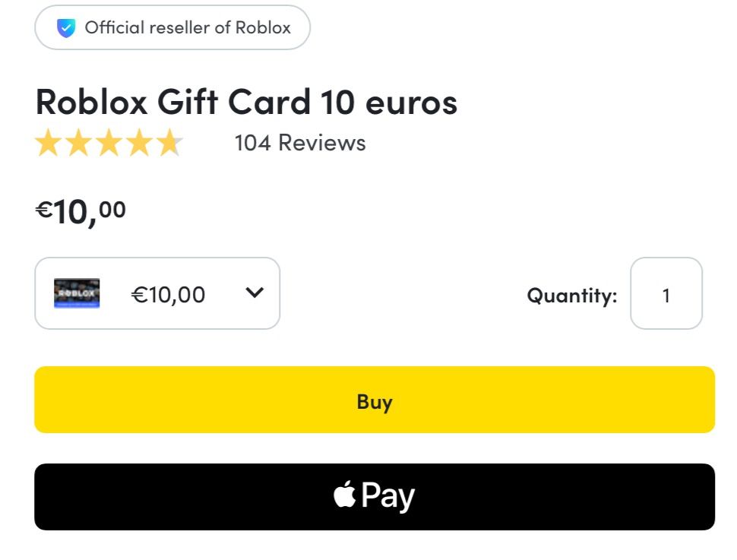Image resolution: width=737 pixels, height=560 pixels.
Task: Select the quantity value showing 1
Action: (666, 294)
